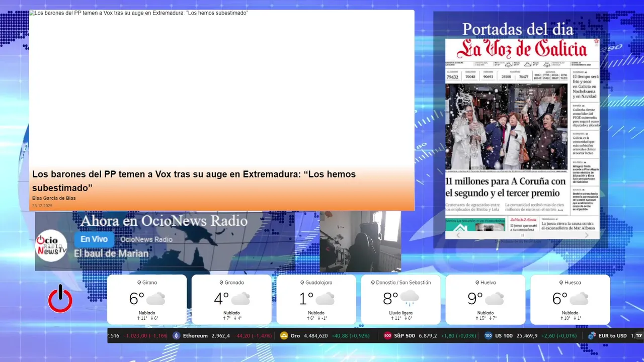The height and width of the screenshot is (362, 644).
Task: Click the Oro ticker label
Action: (295, 336)
